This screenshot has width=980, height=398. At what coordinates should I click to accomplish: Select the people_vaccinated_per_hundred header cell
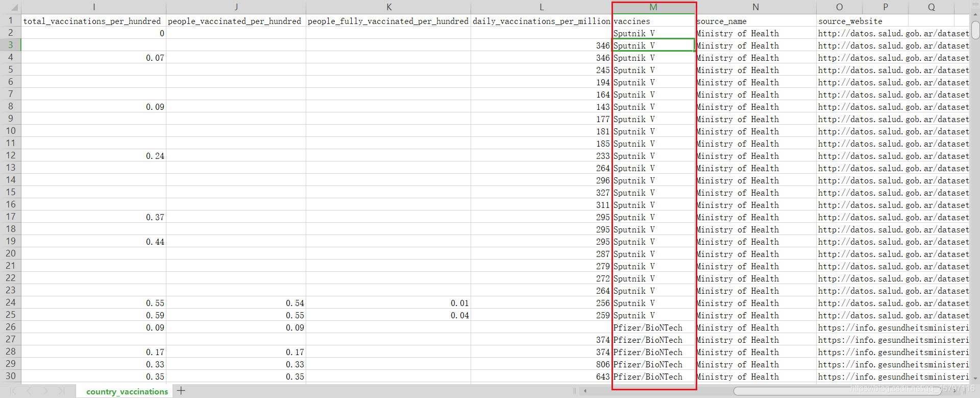(236, 20)
